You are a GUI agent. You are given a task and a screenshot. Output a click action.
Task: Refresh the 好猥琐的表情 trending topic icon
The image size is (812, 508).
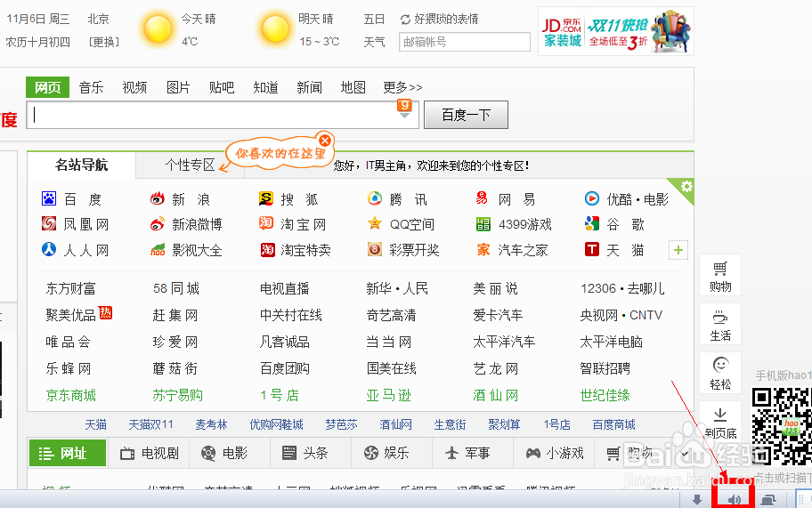(x=405, y=20)
